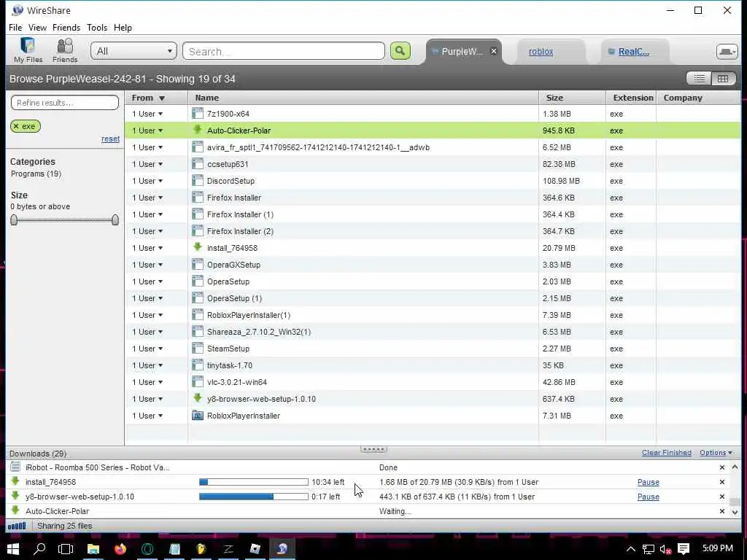Open the notification center icon
Viewport: 747px width, 560px height.
tap(683, 549)
